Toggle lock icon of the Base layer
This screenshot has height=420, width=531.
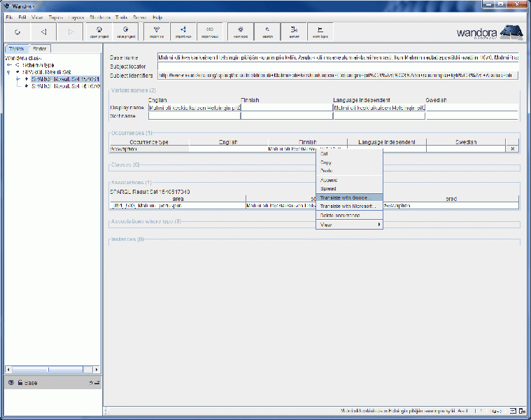pyautogui.click(x=20, y=382)
